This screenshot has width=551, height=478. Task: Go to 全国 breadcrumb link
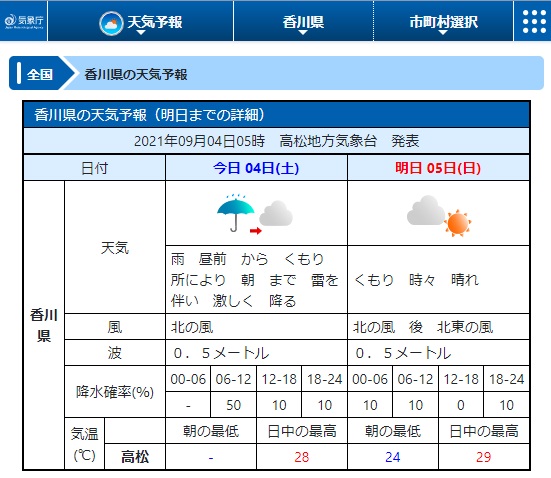click(x=40, y=74)
